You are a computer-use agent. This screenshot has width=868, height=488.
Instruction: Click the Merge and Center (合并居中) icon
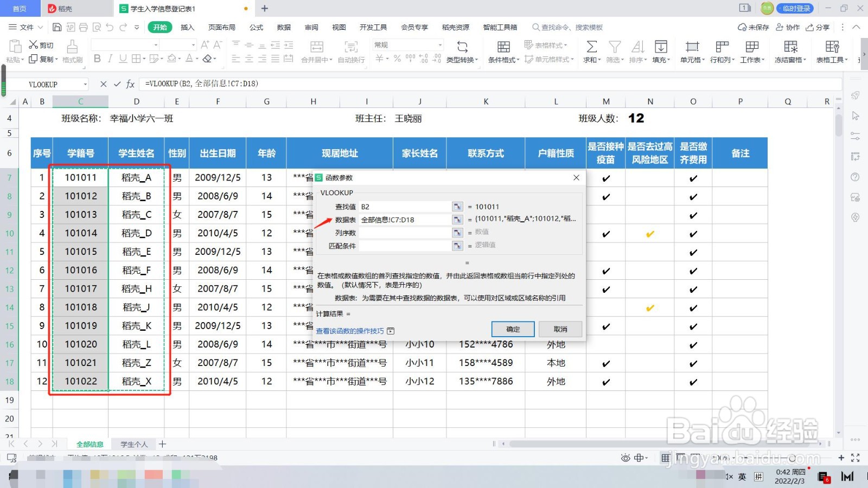pos(317,47)
